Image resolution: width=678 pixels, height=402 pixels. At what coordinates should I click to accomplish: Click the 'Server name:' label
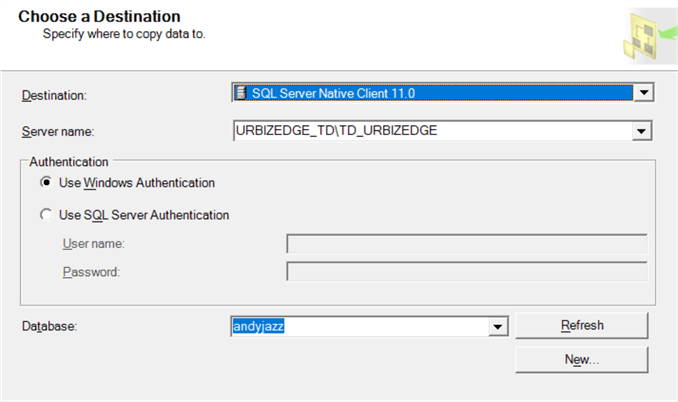coord(58,131)
